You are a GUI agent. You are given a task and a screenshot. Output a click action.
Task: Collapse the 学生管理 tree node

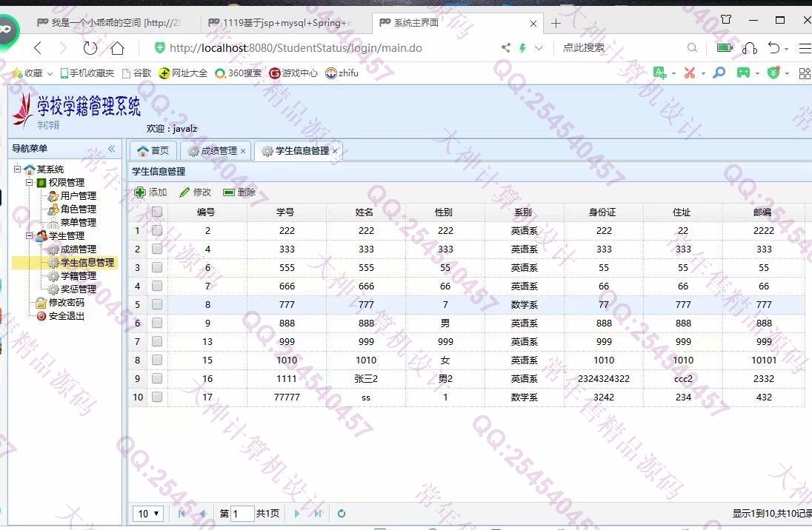[x=30, y=235]
